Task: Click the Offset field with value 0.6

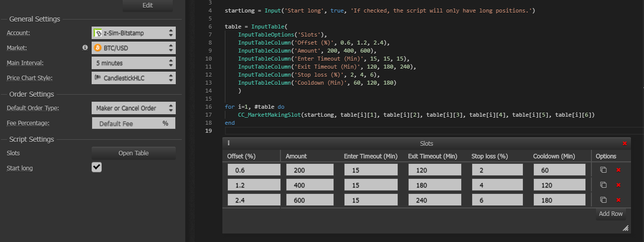Action: click(x=253, y=170)
